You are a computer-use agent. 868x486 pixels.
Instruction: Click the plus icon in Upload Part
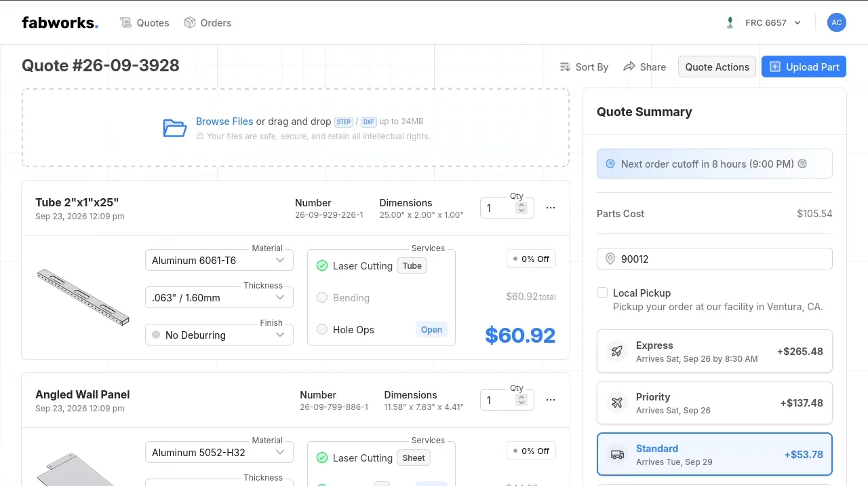tap(775, 67)
